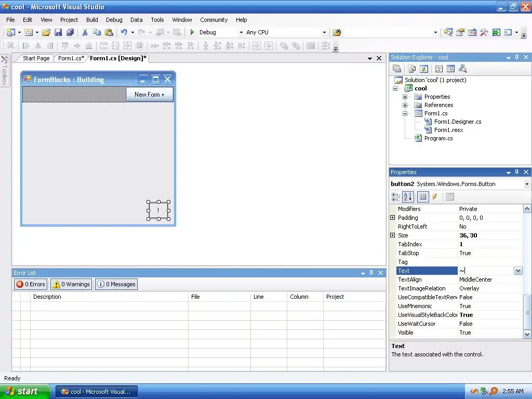The width and height of the screenshot is (532, 399).
Task: Click the Start button on taskbar
Action: (x=25, y=391)
